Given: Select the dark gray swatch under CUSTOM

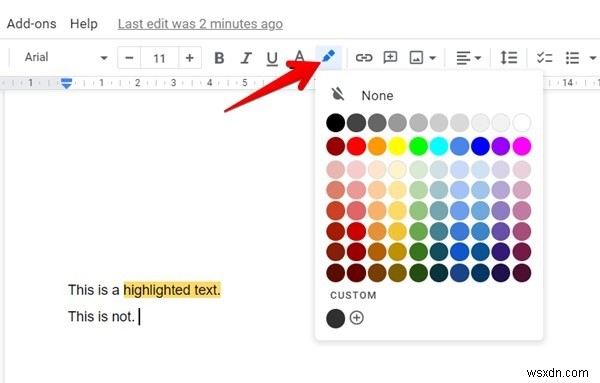Looking at the screenshot, I should pos(336,318).
